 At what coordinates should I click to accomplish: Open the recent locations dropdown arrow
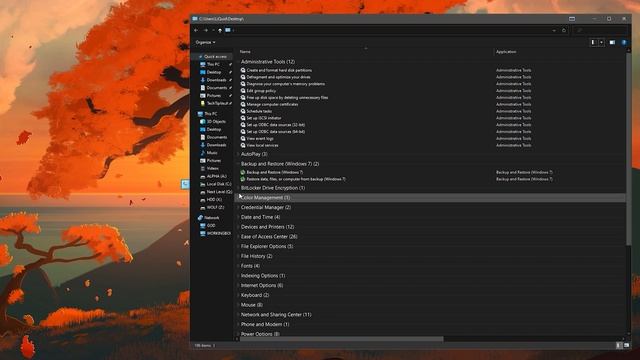213,30
